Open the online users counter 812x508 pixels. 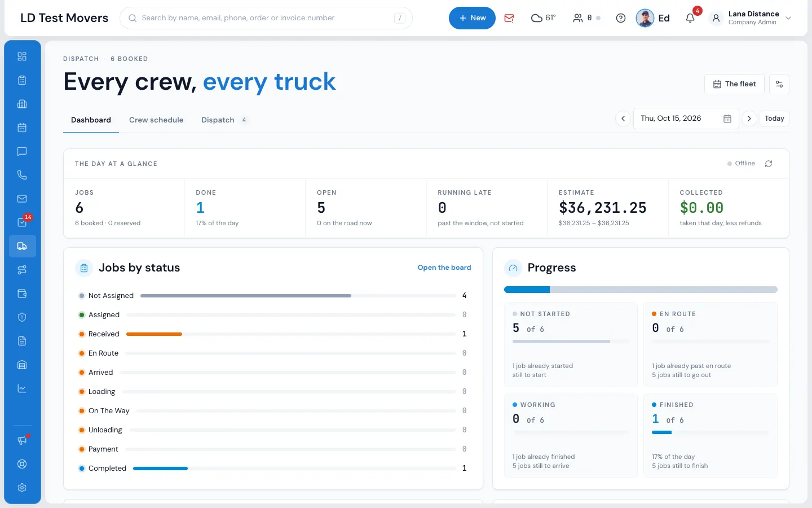586,18
